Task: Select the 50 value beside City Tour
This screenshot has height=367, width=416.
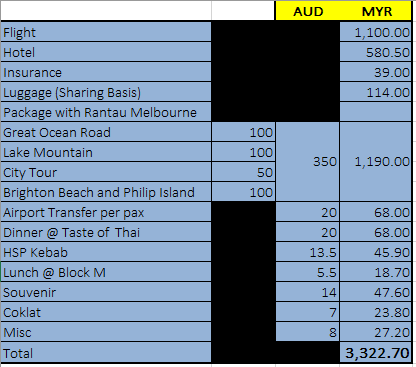Action: [x=243, y=172]
